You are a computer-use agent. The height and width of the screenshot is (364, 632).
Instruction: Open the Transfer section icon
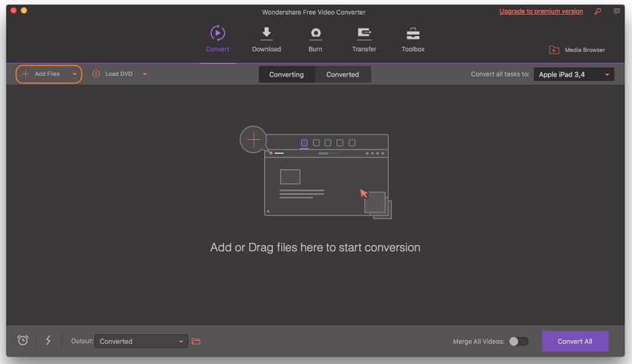coord(364,33)
